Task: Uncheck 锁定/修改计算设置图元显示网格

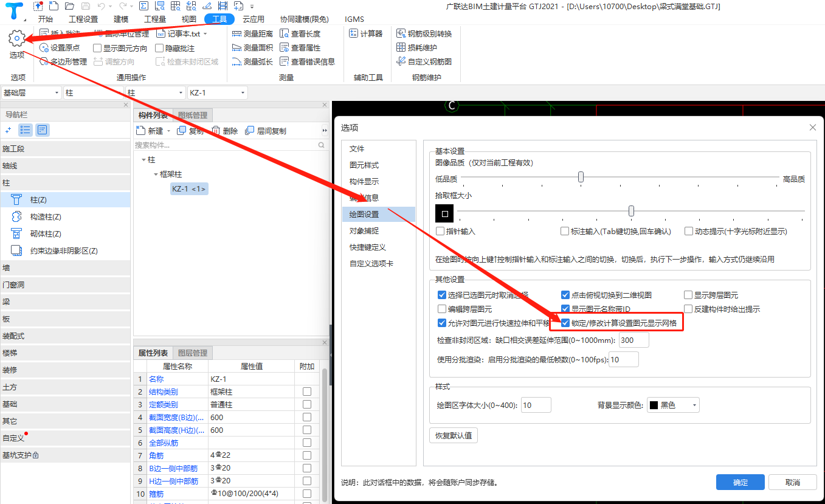Action: coord(565,323)
